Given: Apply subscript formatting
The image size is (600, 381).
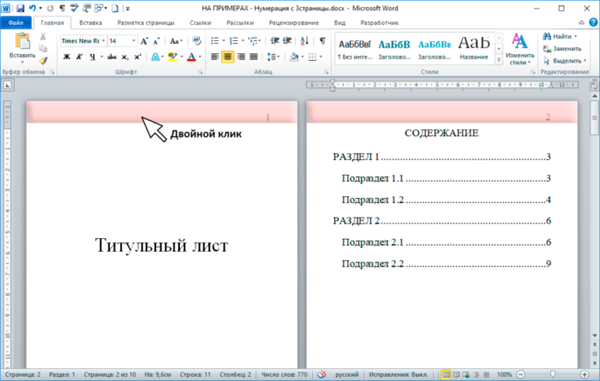Looking at the screenshot, I should coord(125,57).
